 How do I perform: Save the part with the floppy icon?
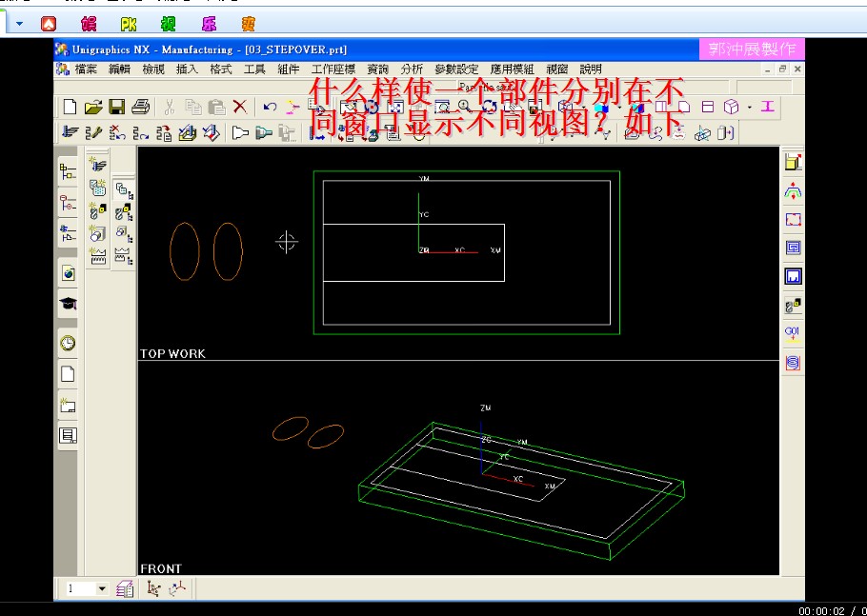(117, 107)
